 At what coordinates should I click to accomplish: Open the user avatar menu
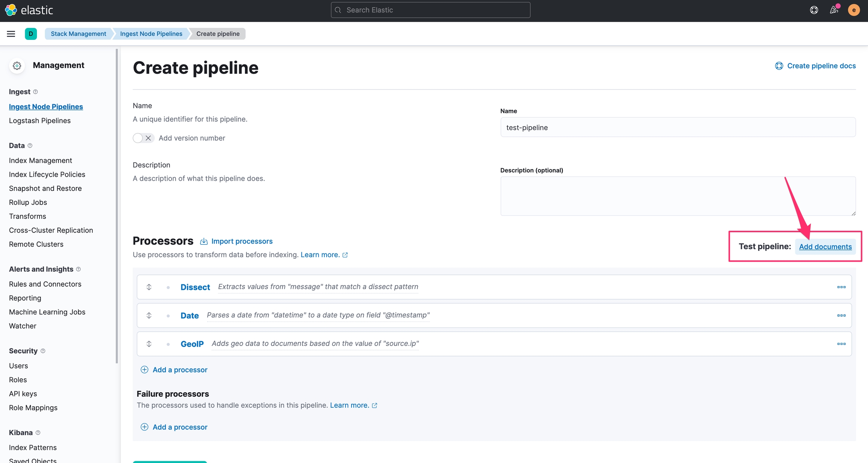point(854,10)
